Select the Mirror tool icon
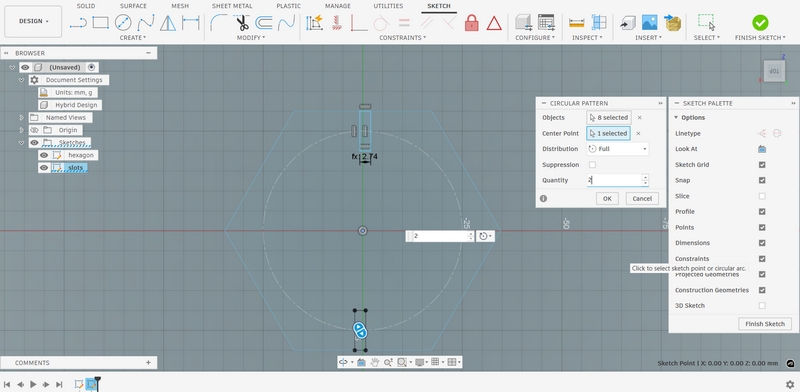 tap(168, 22)
